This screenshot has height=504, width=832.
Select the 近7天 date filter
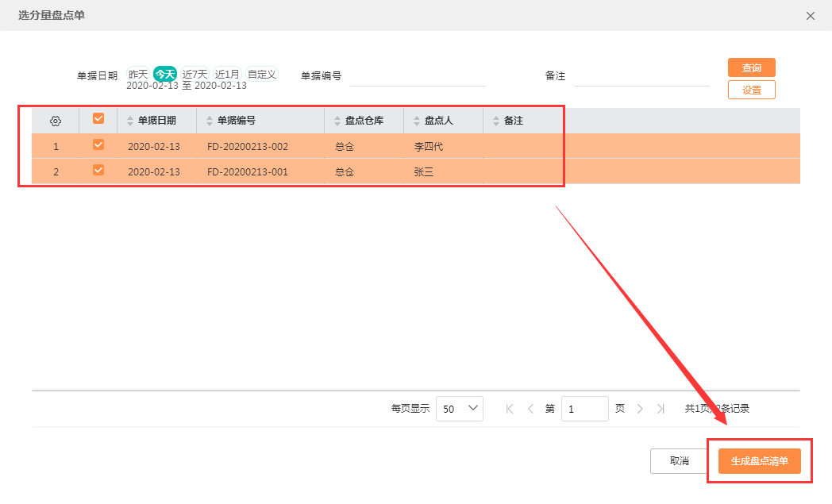tap(195, 74)
